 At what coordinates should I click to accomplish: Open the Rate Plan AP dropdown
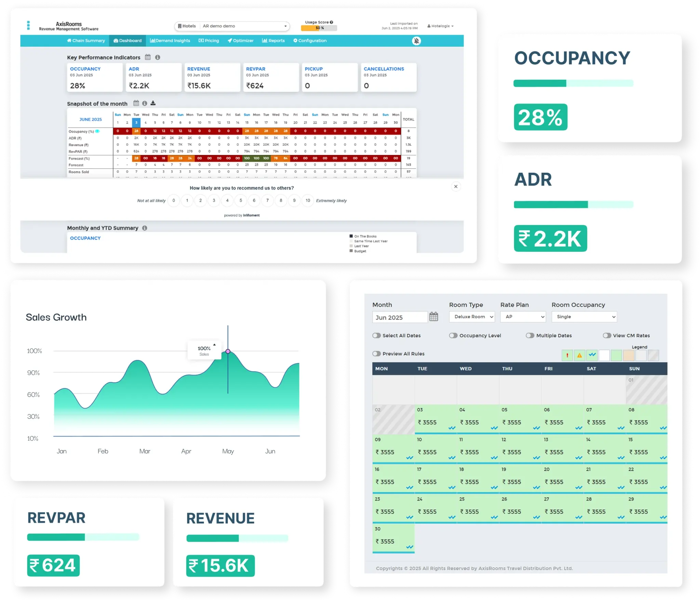pos(523,317)
